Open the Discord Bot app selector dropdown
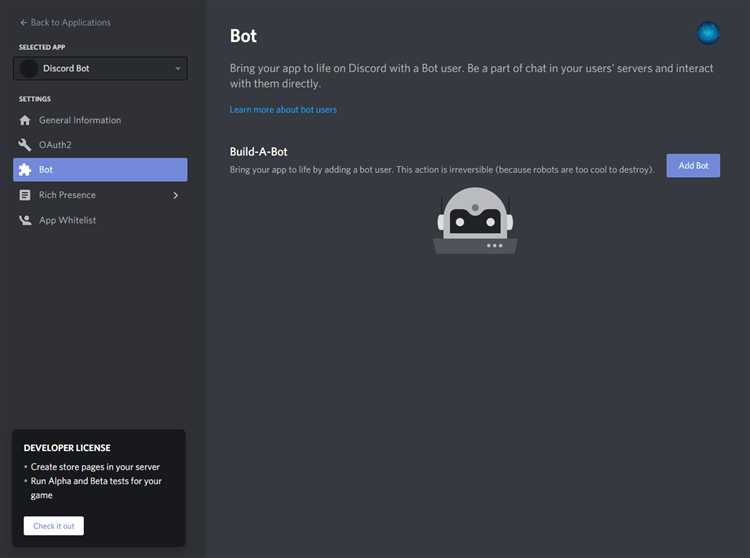The width and height of the screenshot is (750, 558). click(x=100, y=68)
